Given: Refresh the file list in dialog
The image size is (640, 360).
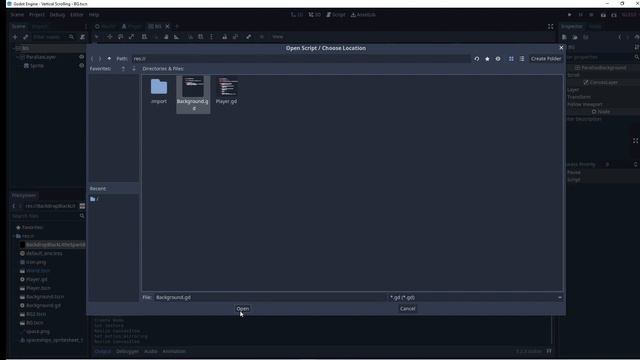Looking at the screenshot, I should coord(477,59).
